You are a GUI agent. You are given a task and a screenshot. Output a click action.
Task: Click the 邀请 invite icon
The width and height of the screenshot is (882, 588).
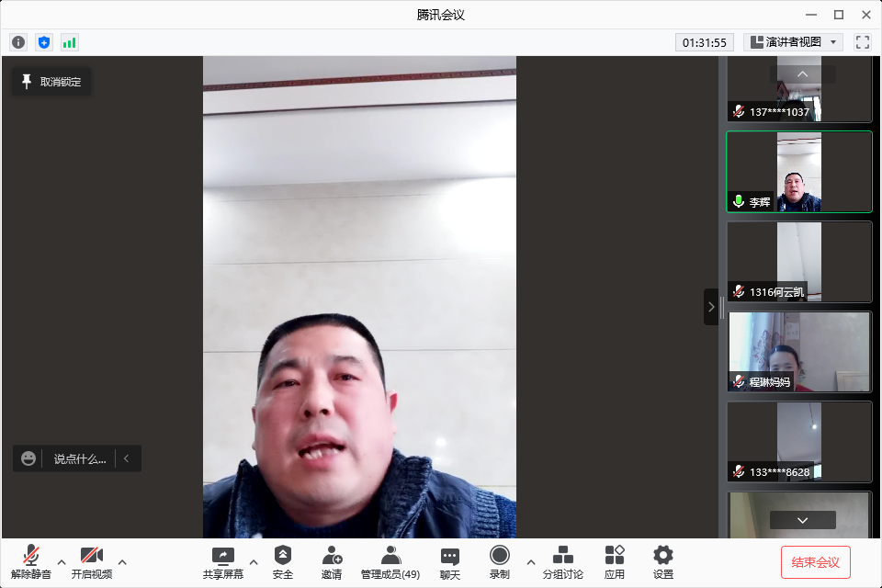tap(332, 562)
